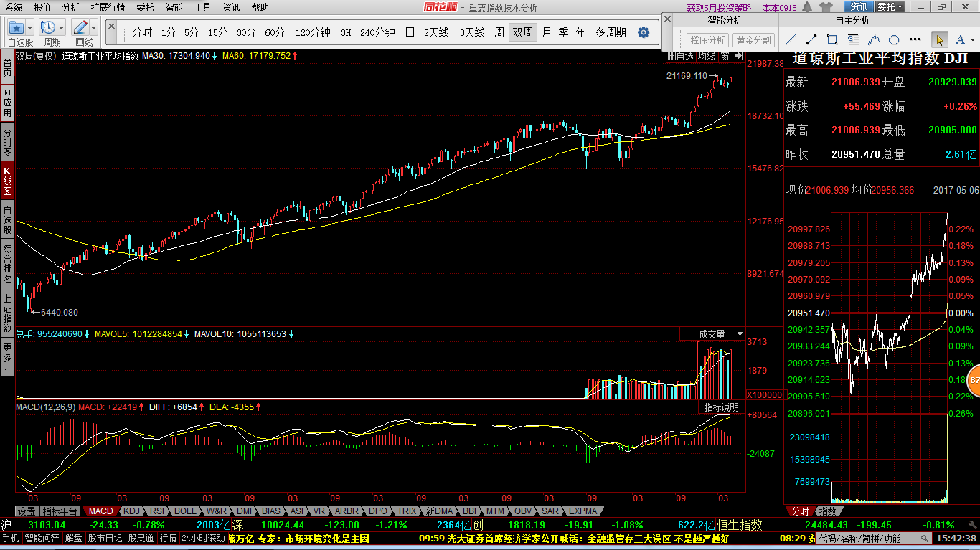Open the 扩展行情 menu

(108, 7)
